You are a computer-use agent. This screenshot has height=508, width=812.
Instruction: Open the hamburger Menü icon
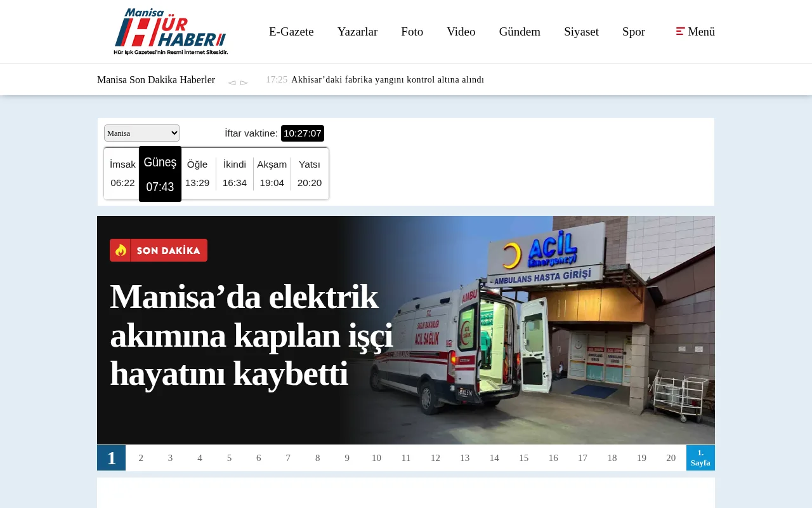click(x=680, y=31)
